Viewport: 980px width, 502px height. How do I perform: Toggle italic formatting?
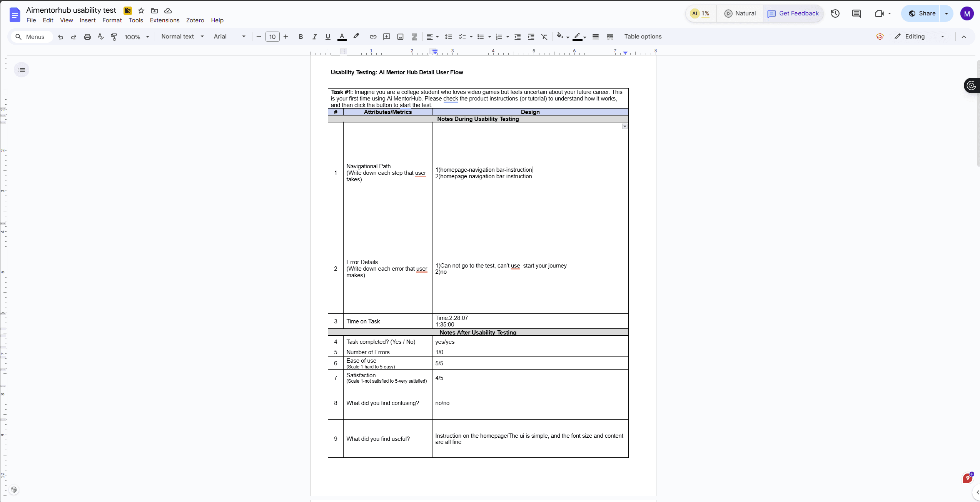pos(314,37)
